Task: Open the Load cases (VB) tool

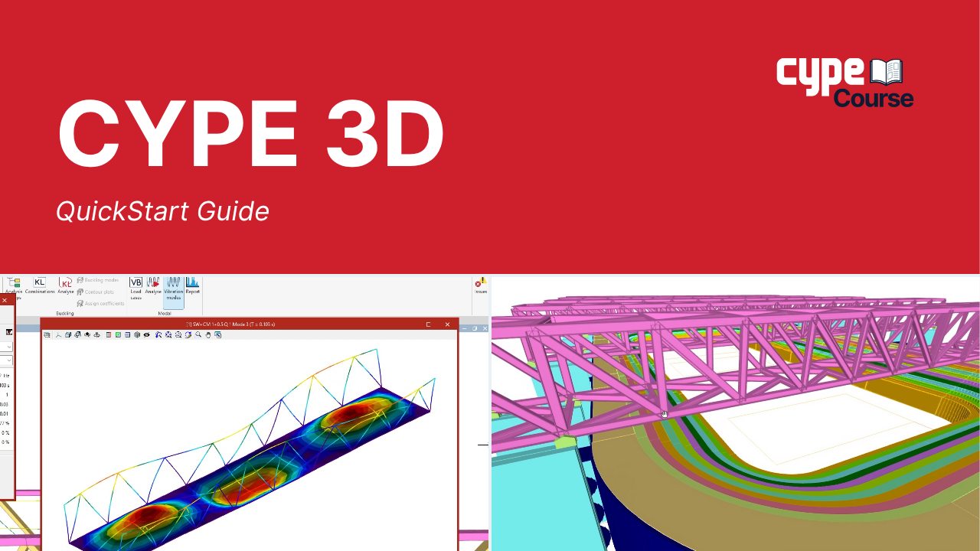Action: click(136, 286)
